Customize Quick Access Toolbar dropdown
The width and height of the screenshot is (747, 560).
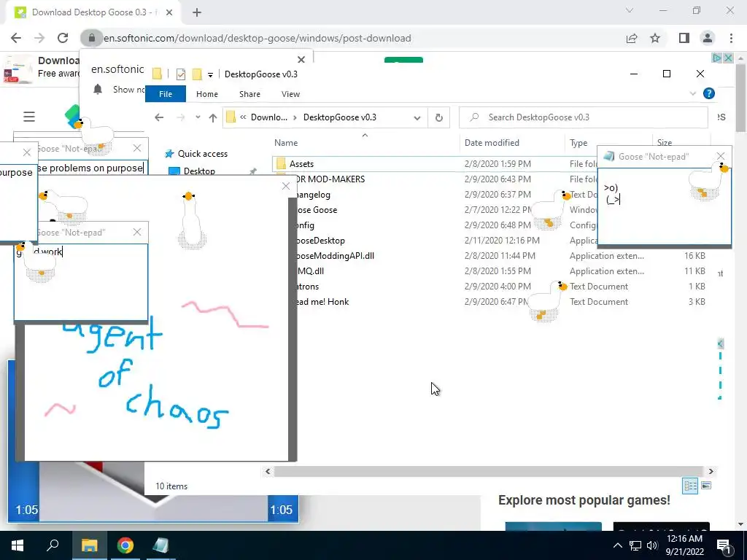tap(210, 75)
